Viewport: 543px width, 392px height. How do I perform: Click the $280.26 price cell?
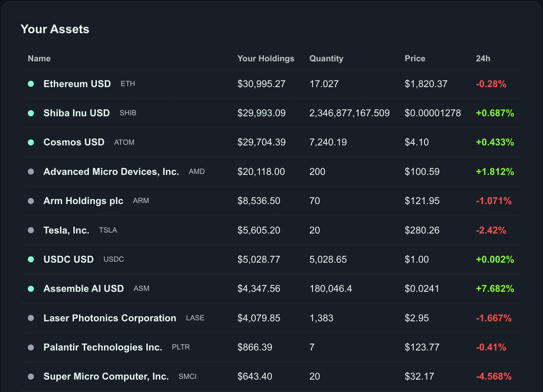(x=422, y=230)
